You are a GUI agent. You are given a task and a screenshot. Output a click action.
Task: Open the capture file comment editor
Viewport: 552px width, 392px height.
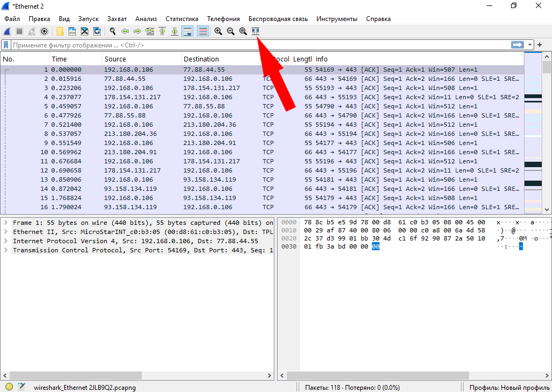(22, 386)
